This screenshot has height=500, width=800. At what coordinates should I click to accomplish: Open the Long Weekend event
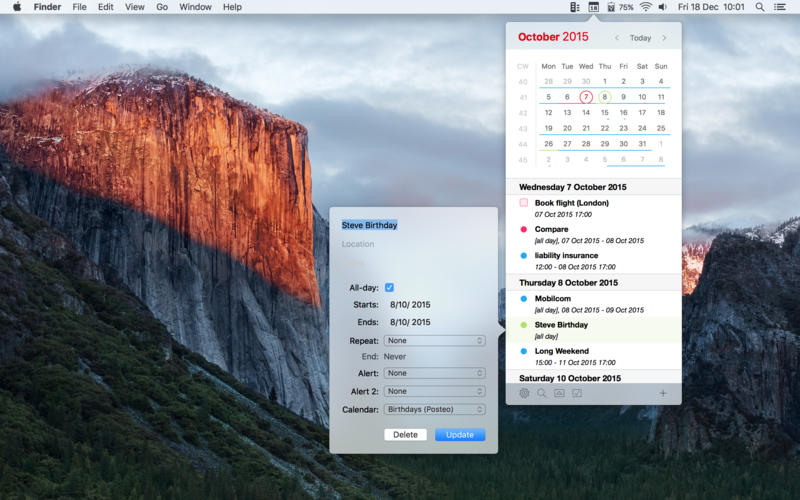593,357
